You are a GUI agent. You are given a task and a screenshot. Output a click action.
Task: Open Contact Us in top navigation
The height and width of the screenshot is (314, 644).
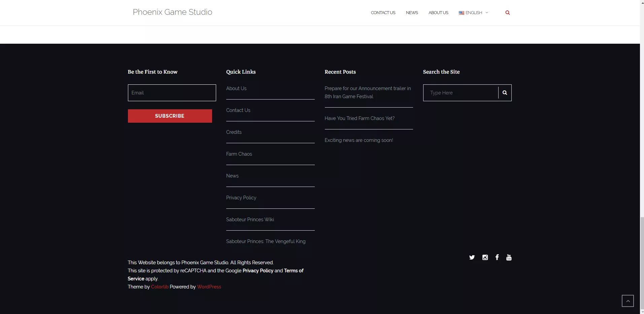point(383,13)
